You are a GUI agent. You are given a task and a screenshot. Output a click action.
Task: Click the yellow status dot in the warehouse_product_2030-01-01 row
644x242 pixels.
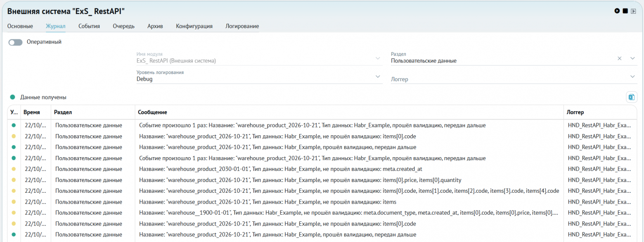14,169
